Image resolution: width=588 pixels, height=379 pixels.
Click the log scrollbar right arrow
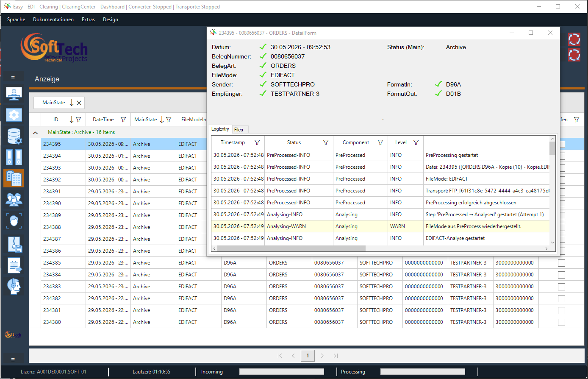[546, 248]
